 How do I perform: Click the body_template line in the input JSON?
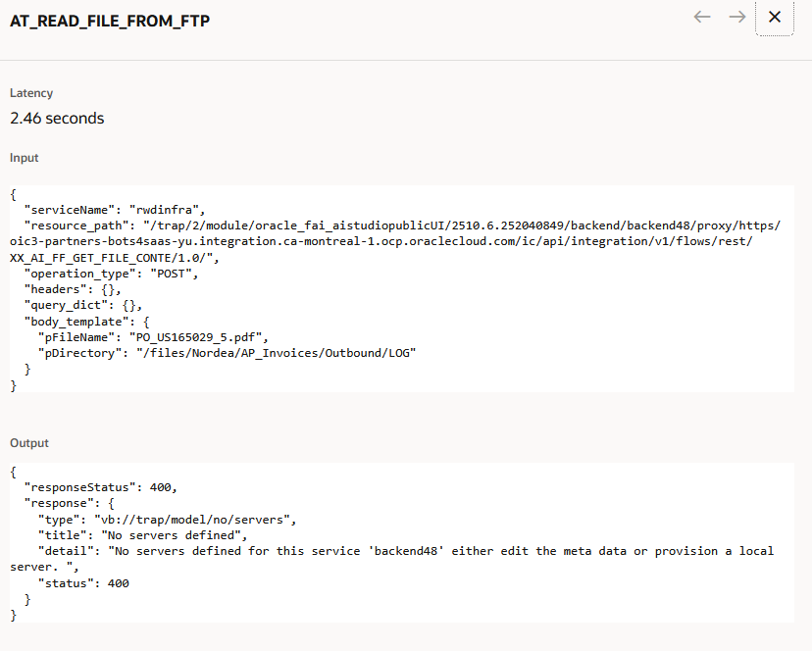coord(86,322)
